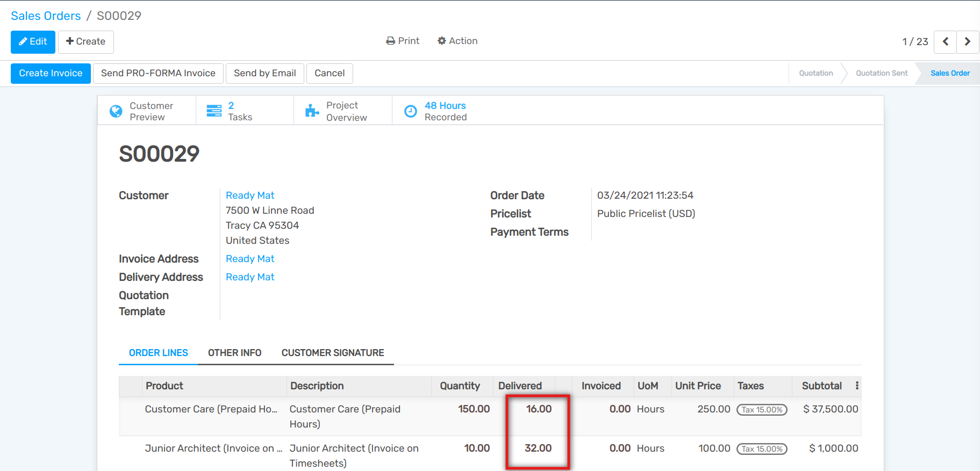
Task: Click the Send by Email button
Action: click(264, 74)
